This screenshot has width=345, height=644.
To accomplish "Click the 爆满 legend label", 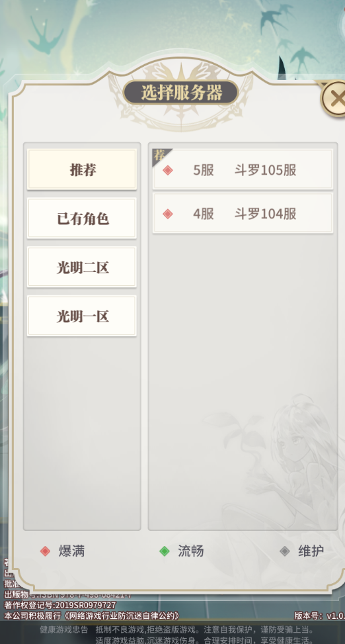I will click(71, 551).
